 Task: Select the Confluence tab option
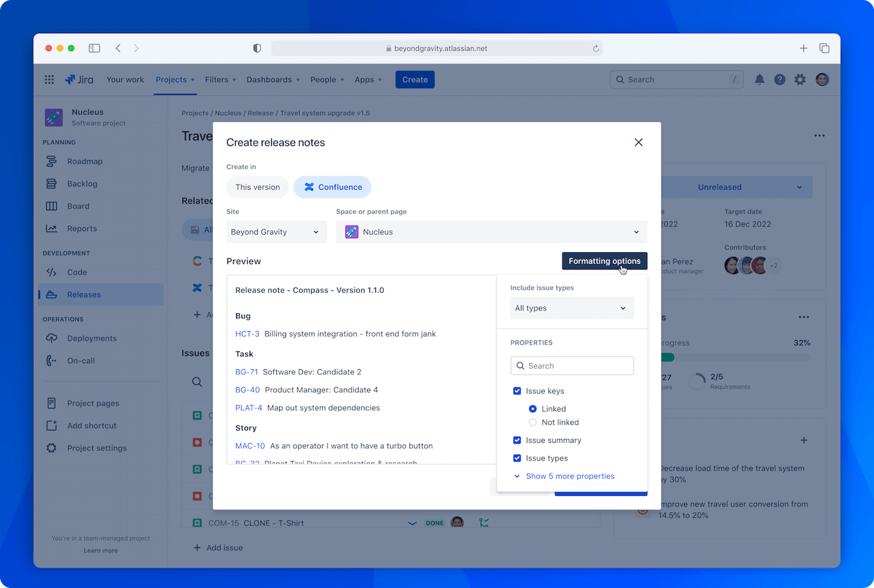(x=333, y=187)
